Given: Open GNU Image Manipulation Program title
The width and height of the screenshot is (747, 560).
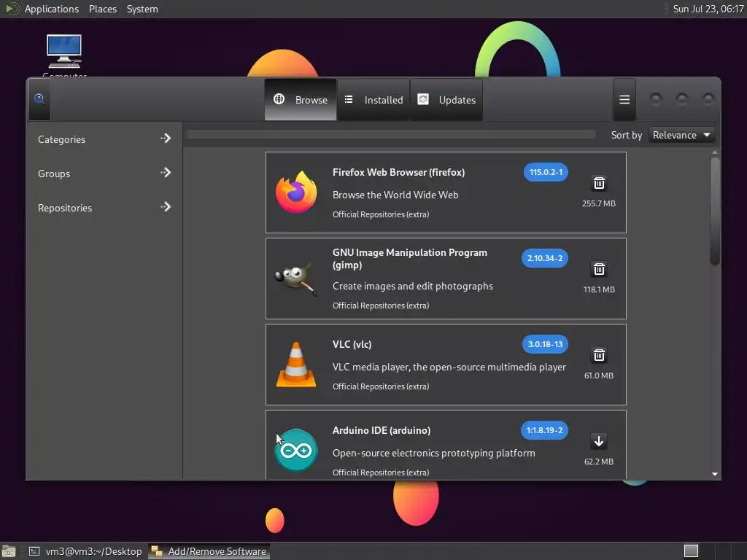Looking at the screenshot, I should (x=410, y=259).
